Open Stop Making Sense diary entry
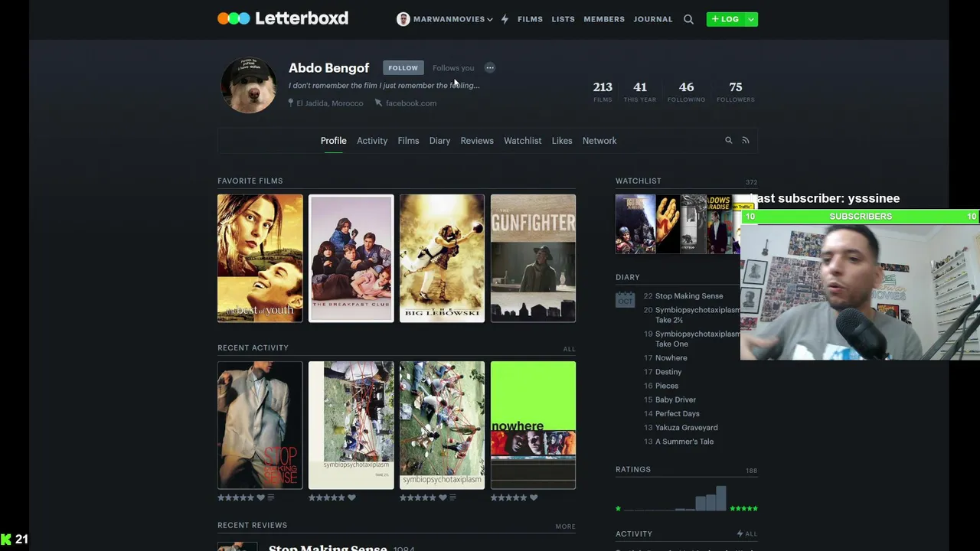Screen dimensions: 980x551 point(689,296)
